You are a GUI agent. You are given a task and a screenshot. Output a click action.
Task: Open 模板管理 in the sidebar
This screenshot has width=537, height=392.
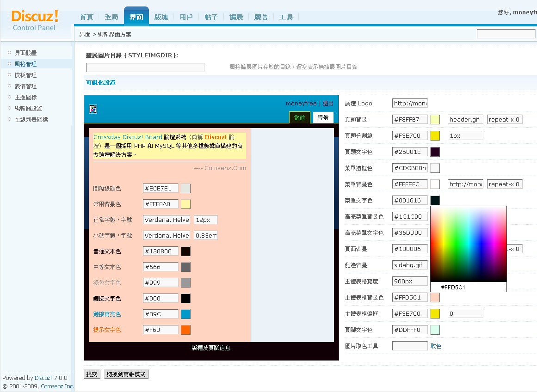tap(25, 75)
